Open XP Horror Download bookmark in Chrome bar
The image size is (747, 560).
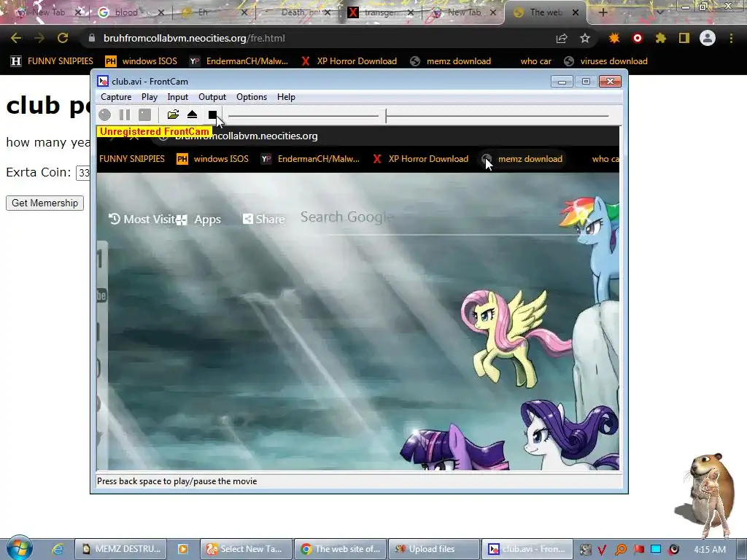(x=349, y=61)
